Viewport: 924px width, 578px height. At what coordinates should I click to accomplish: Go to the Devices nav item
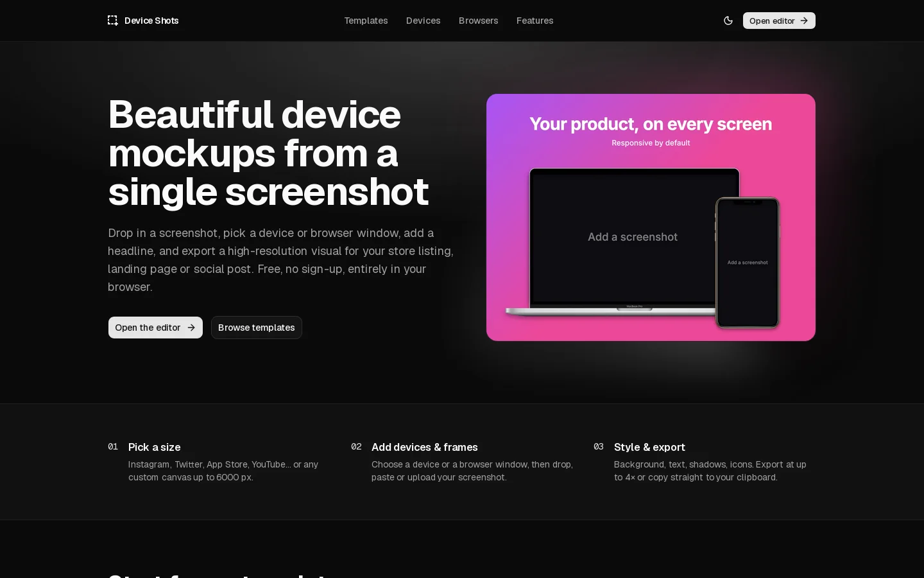pos(424,21)
